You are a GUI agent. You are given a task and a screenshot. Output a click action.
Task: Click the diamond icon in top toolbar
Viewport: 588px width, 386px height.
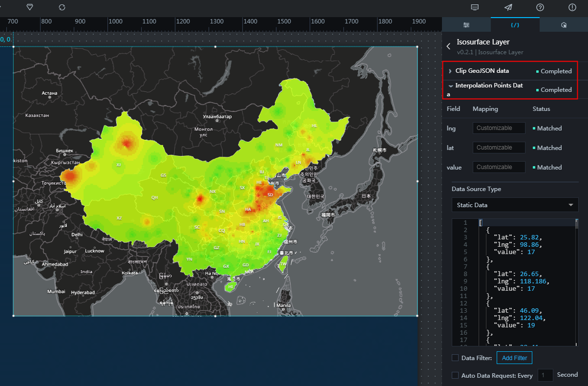pos(30,7)
